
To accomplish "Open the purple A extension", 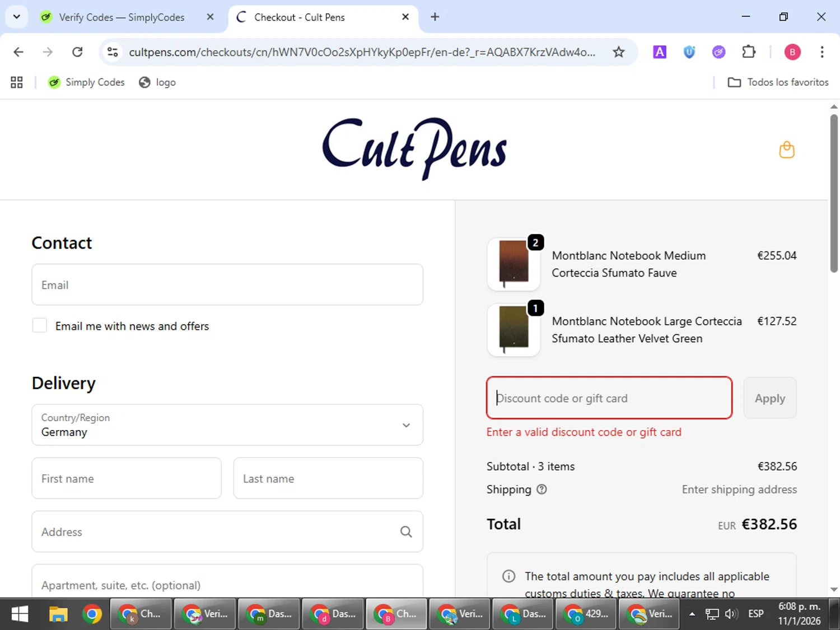I will click(660, 52).
